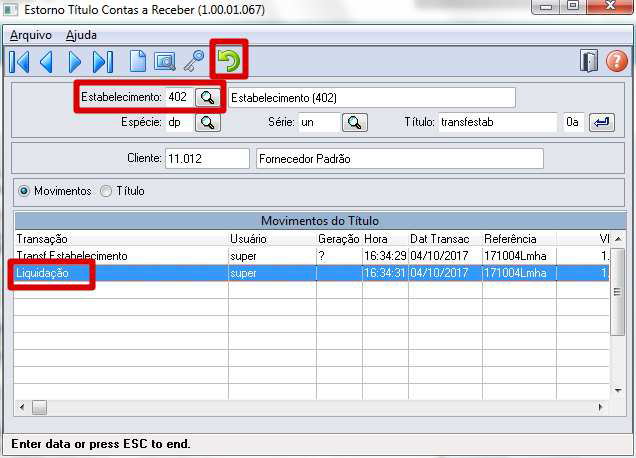Click the 16:34:31 time cell
The height and width of the screenshot is (458, 636).
click(385, 273)
